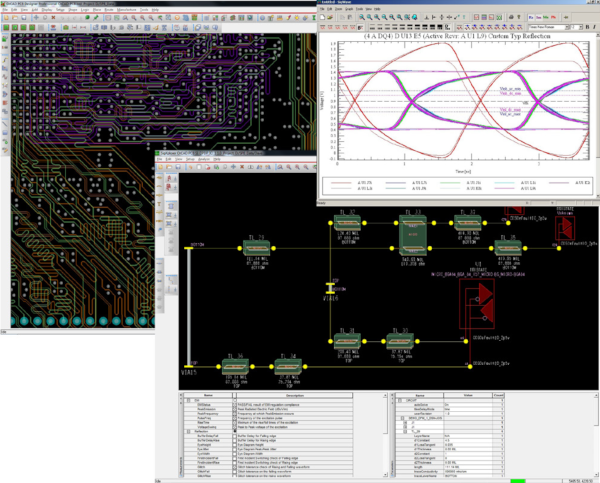Toggle FirstIncidentFall measurement checkbox
The image size is (600, 483).
[x=235, y=459]
